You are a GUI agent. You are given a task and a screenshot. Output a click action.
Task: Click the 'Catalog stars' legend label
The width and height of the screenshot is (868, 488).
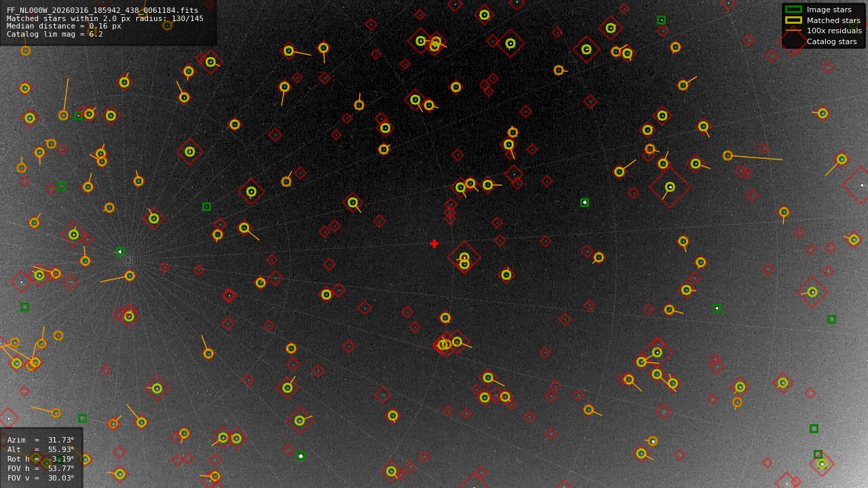click(x=831, y=41)
